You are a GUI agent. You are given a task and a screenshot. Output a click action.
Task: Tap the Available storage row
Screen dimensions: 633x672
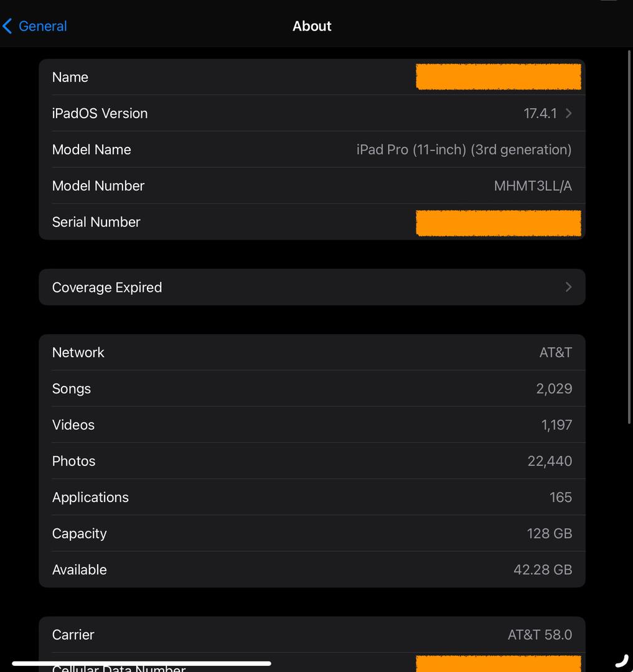[x=311, y=569]
